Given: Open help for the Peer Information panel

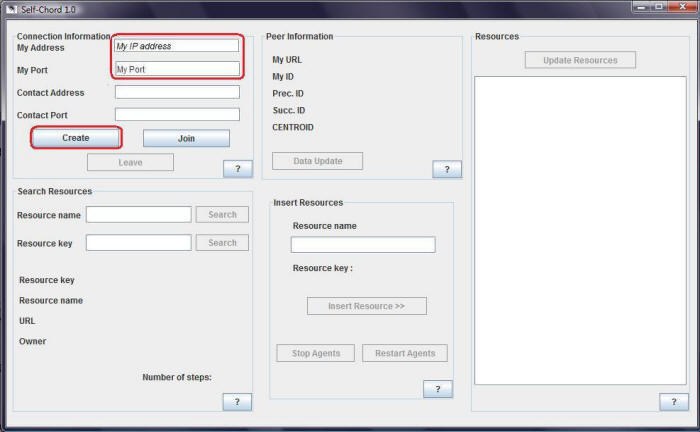Looking at the screenshot, I should click(x=447, y=169).
